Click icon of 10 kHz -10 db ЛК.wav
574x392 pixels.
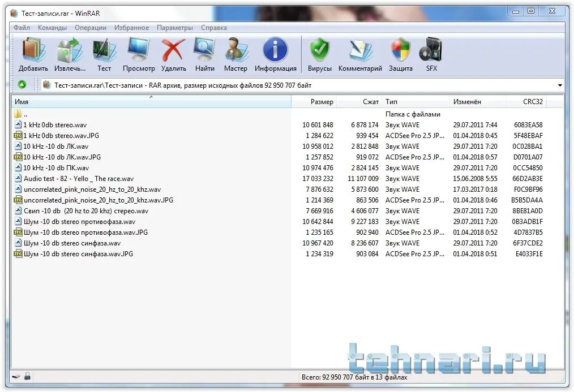[x=18, y=146]
